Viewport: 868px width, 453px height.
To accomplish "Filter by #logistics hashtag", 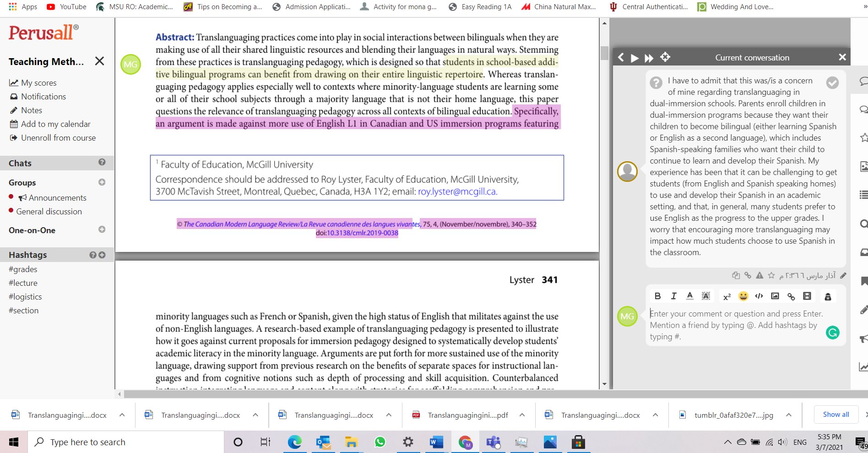I will [25, 297].
